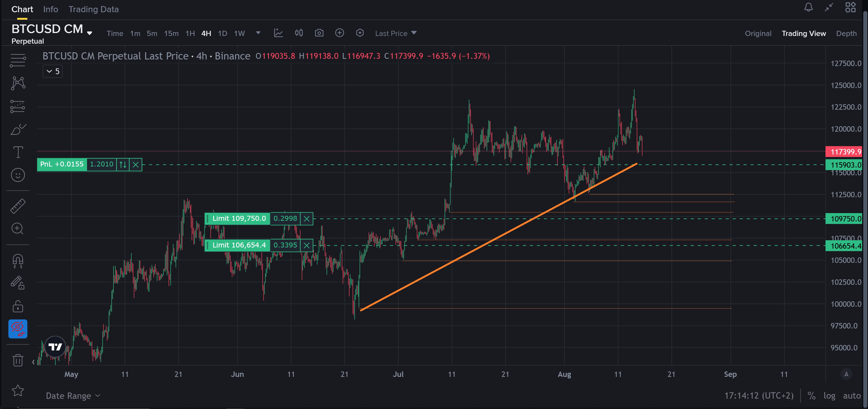868x409 pixels.
Task: Toggle the magnet snap mode
Action: (x=18, y=261)
